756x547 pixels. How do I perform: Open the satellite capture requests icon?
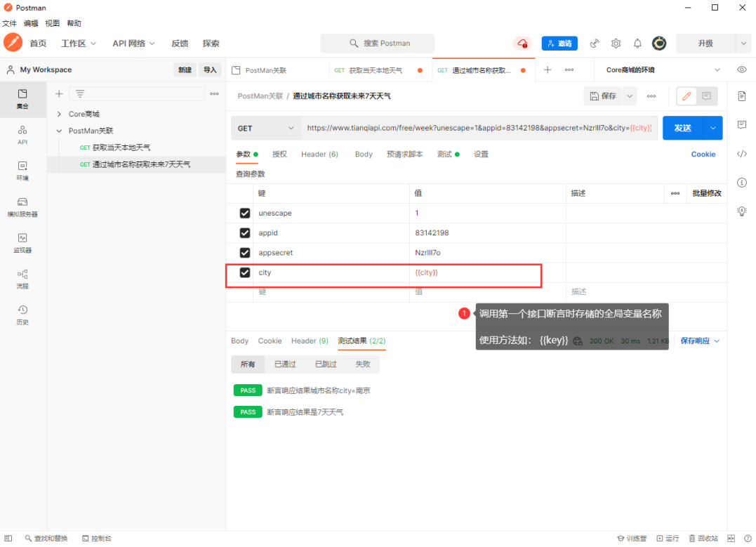pos(595,44)
